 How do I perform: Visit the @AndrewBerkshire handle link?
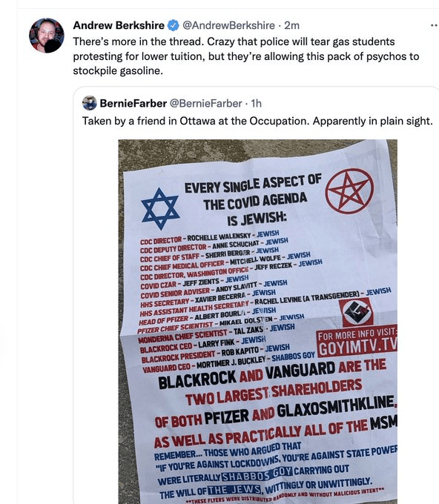pyautogui.click(x=228, y=25)
